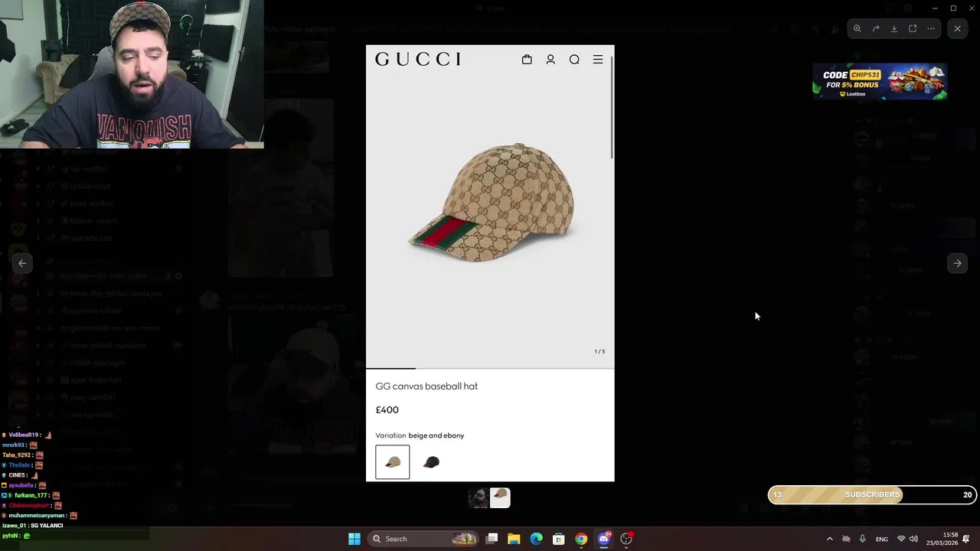Screen dimensions: 980x551
Task: Switch to Discord in the taskbar
Action: coord(604,539)
